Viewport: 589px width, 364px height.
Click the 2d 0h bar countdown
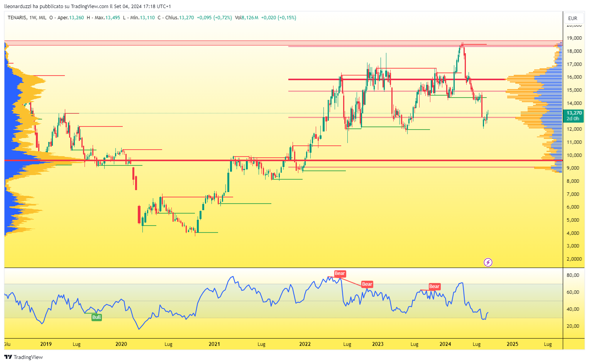coord(572,119)
